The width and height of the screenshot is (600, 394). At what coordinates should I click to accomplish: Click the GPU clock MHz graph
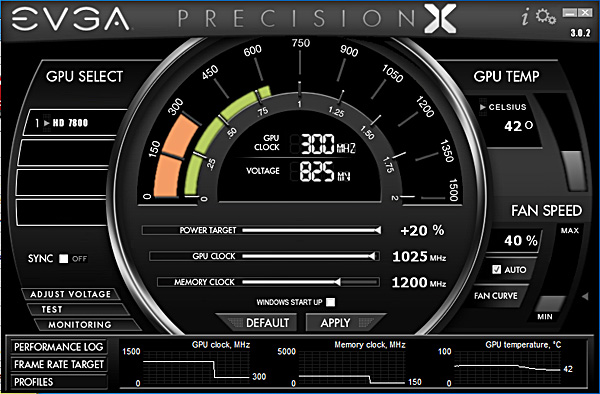(196, 368)
